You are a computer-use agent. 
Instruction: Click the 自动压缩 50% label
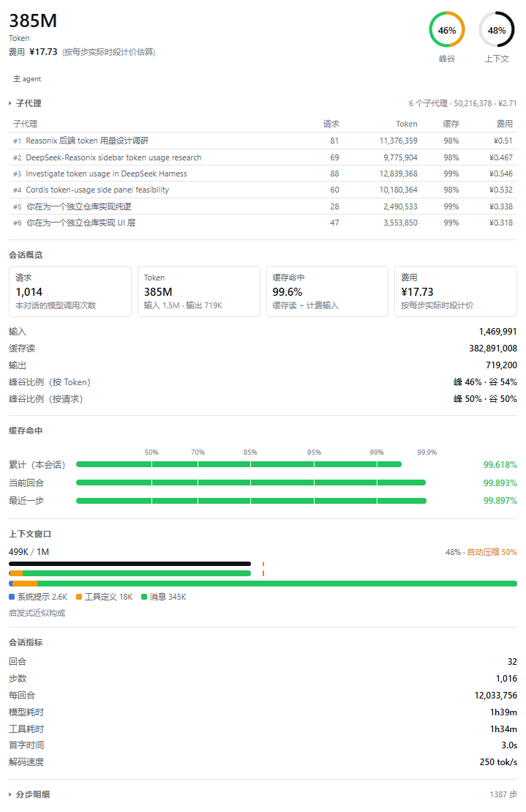492,552
